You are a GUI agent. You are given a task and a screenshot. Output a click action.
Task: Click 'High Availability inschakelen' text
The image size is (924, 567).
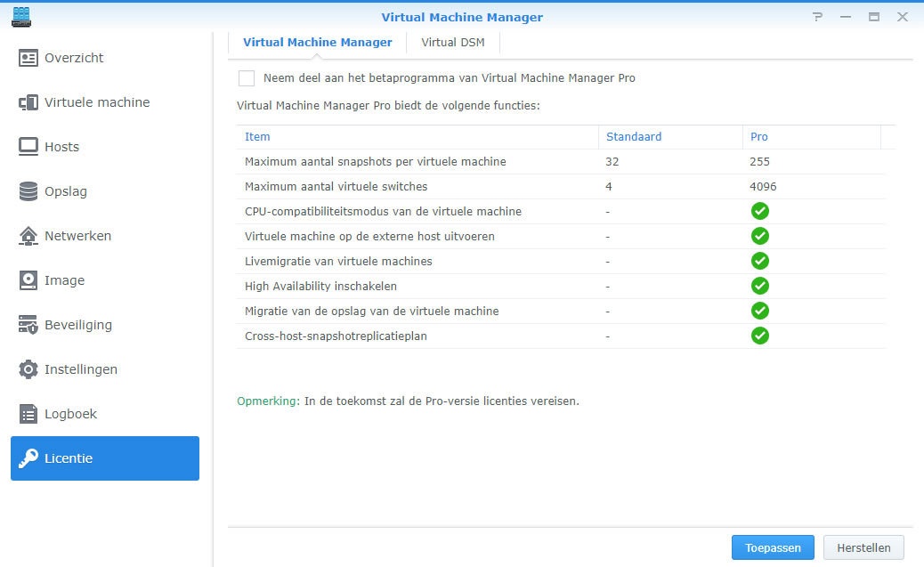[320, 286]
